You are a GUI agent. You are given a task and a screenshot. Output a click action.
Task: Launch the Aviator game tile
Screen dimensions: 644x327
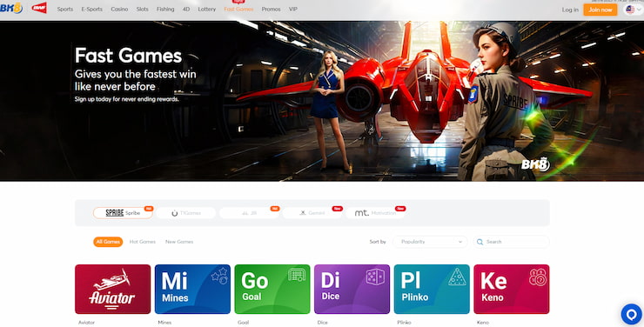pos(113,290)
